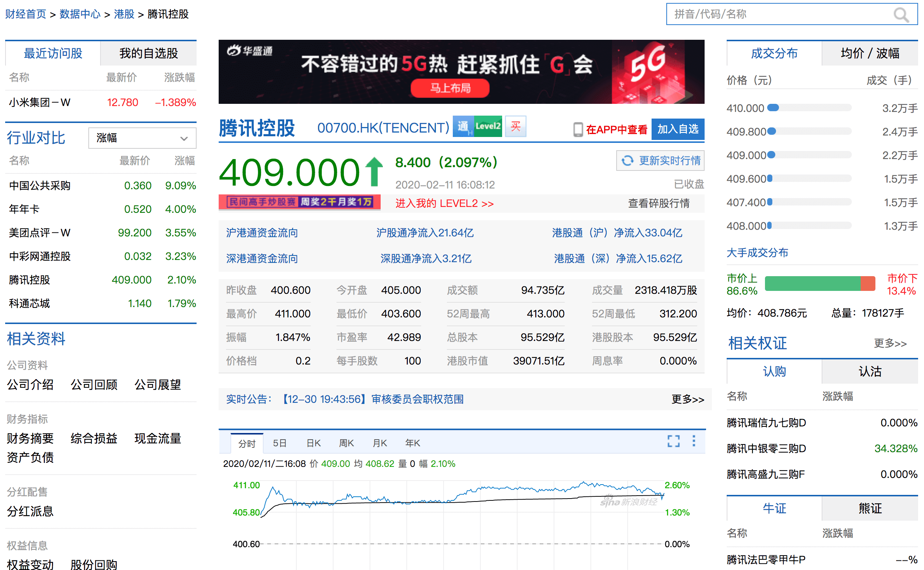Focus the 拼音/代码/名称 search field
This screenshot has width=924, height=570.
click(776, 14)
